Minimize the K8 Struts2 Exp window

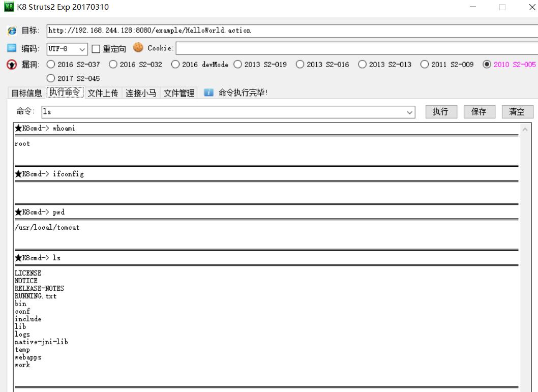pos(473,7)
